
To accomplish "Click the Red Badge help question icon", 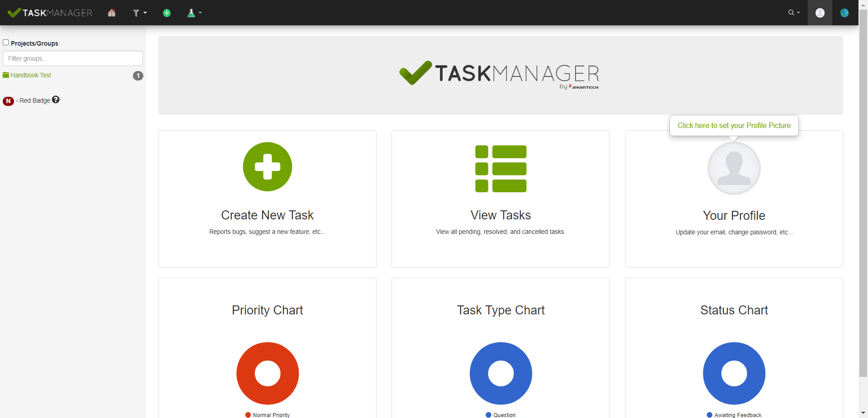I will (56, 100).
